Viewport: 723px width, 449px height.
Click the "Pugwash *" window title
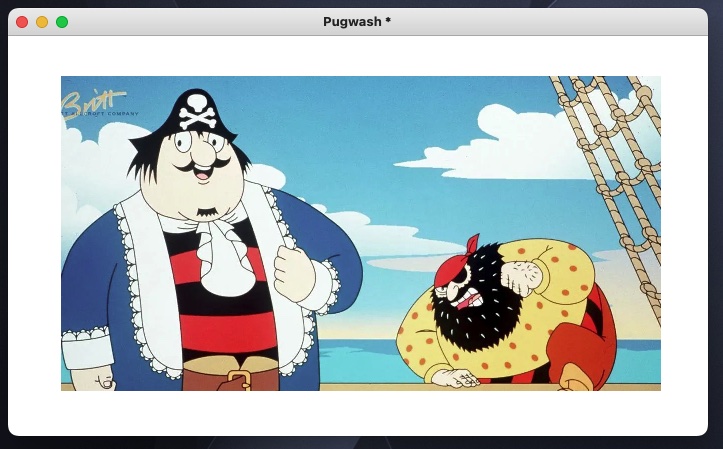pos(358,22)
